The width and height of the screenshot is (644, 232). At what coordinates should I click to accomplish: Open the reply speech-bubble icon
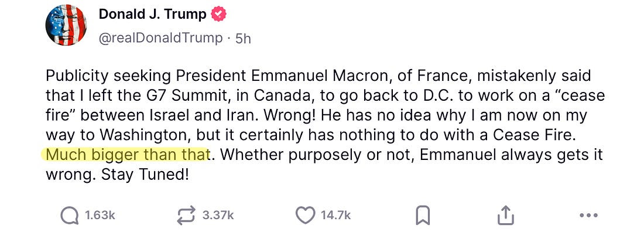click(x=70, y=216)
